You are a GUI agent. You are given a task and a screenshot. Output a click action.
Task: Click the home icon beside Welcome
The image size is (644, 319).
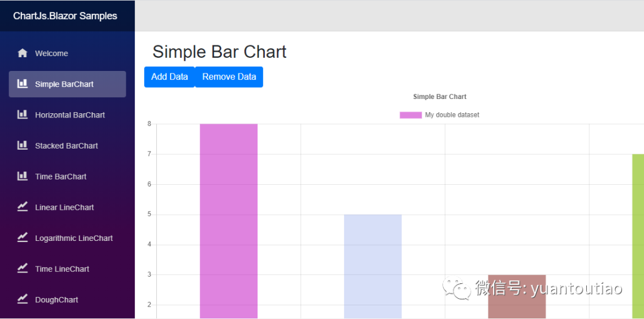22,53
